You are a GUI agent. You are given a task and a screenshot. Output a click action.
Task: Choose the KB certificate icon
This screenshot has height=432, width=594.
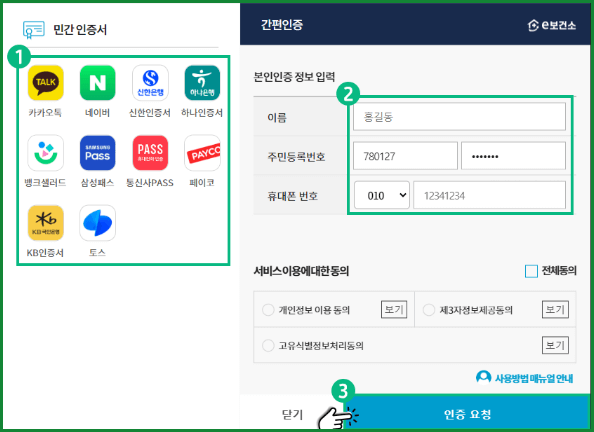coord(45,223)
